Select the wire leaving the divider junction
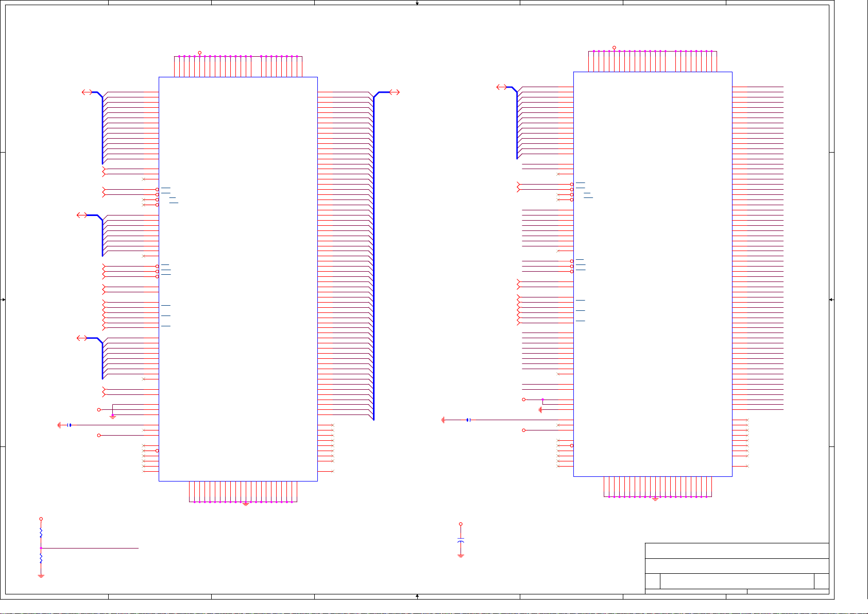This screenshot has height=614, width=868. (x=90, y=548)
